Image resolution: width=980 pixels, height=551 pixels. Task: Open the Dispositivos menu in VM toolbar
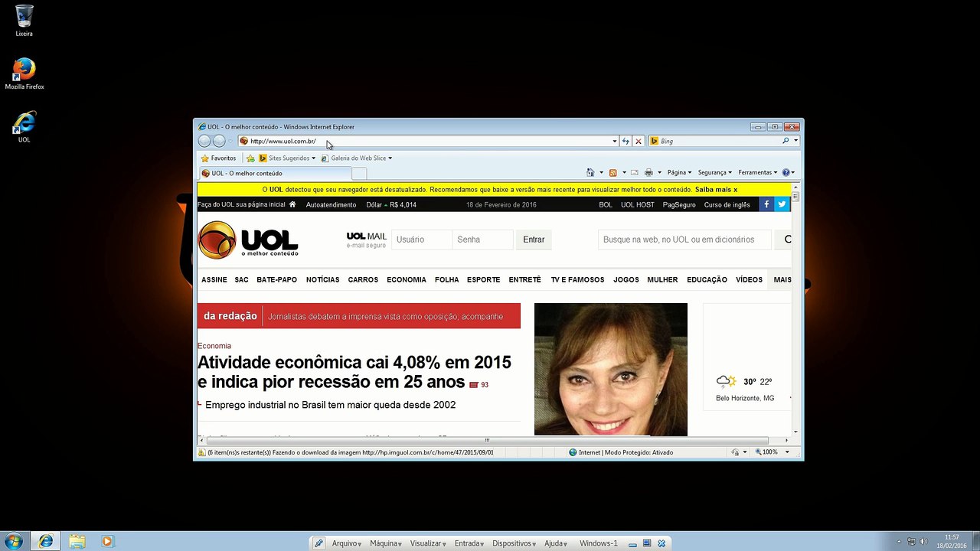(x=514, y=543)
